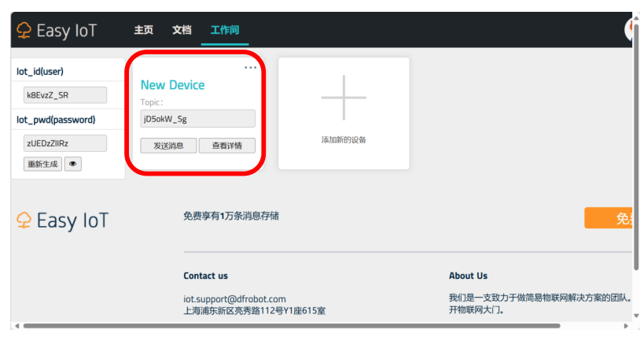Click the About Us heading
The image size is (644, 337).
[468, 276]
